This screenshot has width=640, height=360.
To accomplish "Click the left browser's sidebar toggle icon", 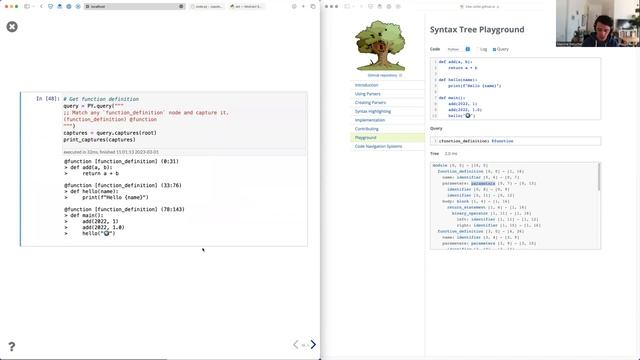I will pos(27,7).
